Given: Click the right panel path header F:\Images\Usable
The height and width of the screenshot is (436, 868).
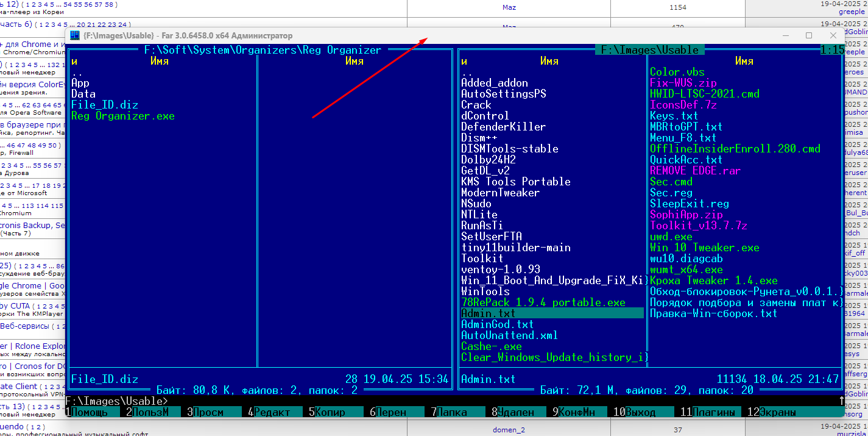Looking at the screenshot, I should tap(649, 50).
